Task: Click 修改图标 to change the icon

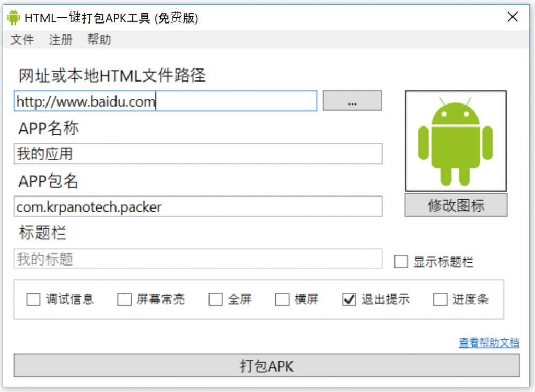Action: [456, 205]
